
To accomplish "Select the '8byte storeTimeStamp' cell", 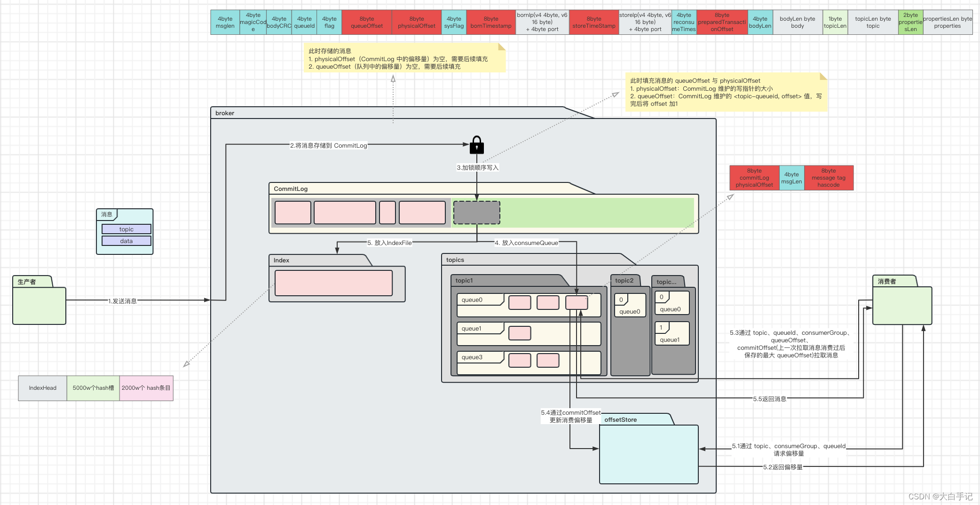I will (x=594, y=22).
